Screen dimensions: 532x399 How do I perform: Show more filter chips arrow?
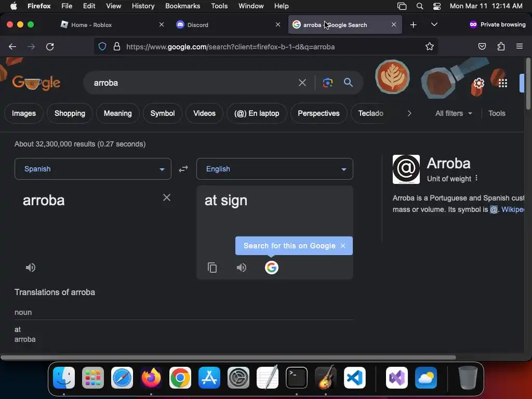409,113
